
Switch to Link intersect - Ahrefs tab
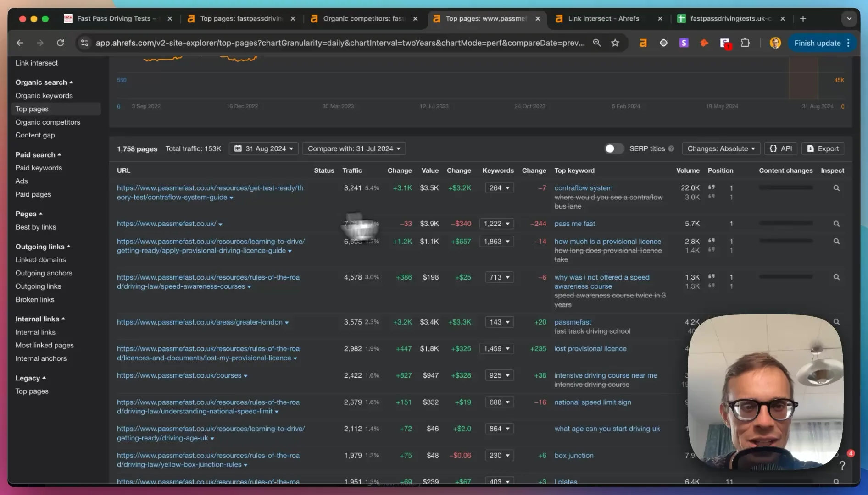(x=604, y=19)
